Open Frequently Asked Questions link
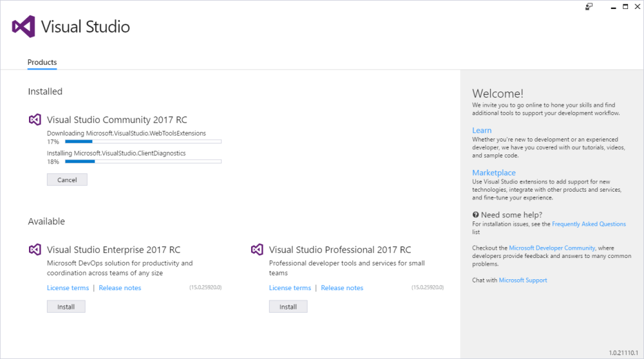The height and width of the screenshot is (359, 644). (x=589, y=224)
